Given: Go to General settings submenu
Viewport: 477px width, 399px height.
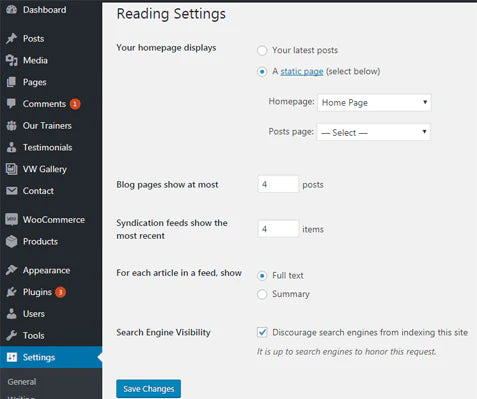Looking at the screenshot, I should (22, 382).
